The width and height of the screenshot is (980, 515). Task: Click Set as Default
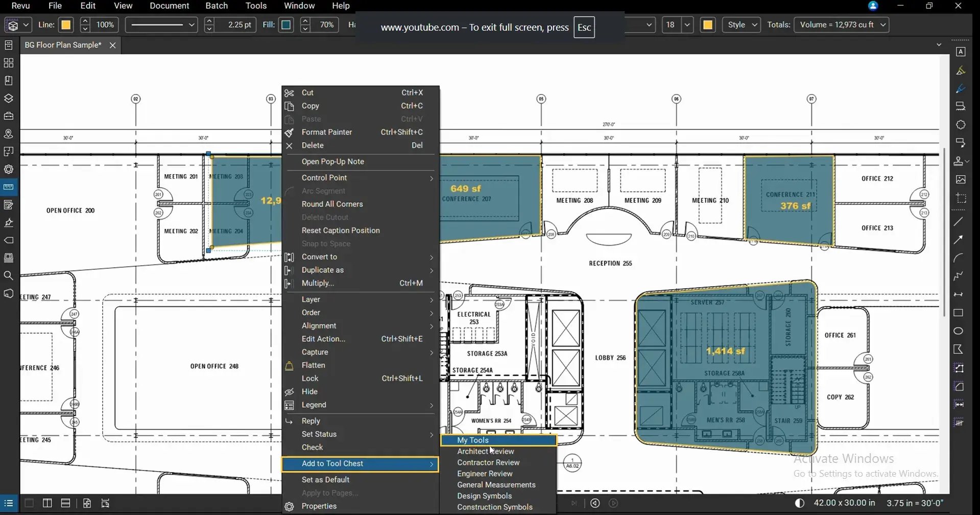[x=361, y=480]
